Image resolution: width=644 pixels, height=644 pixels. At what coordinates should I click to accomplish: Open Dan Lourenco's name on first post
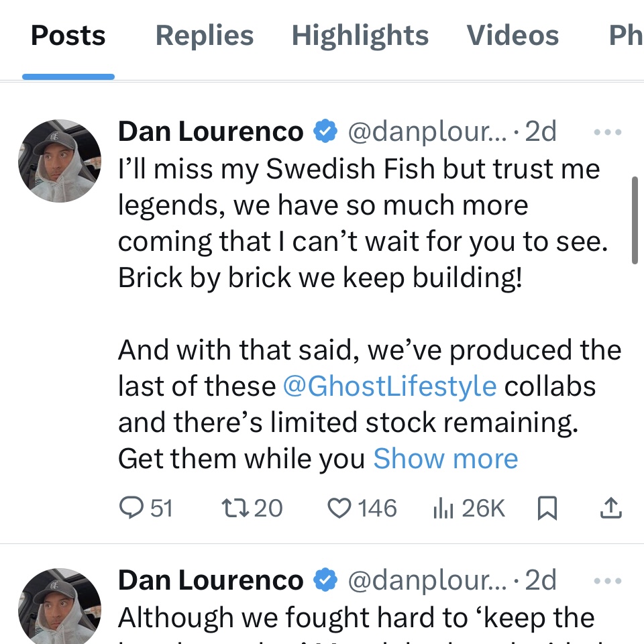coord(211,132)
